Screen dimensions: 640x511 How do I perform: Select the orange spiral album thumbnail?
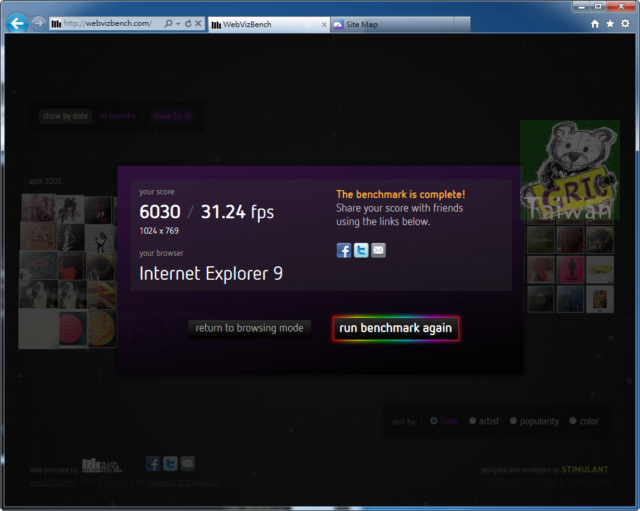point(102,329)
